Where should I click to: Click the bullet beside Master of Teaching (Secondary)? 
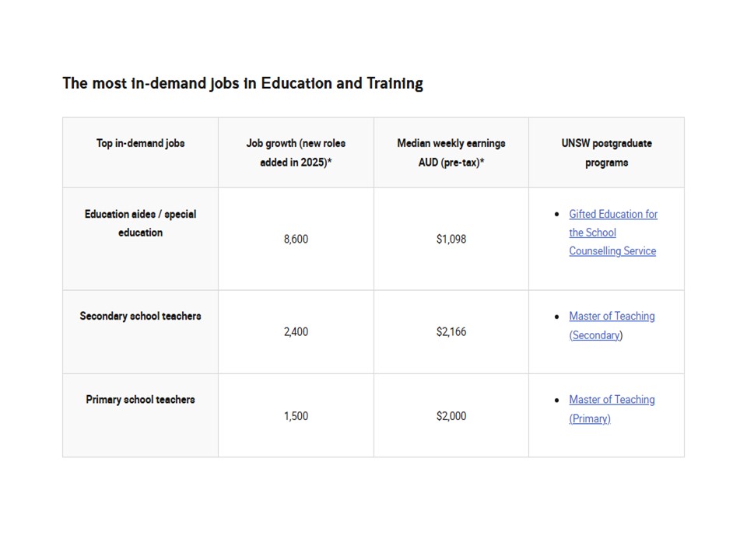click(x=556, y=317)
